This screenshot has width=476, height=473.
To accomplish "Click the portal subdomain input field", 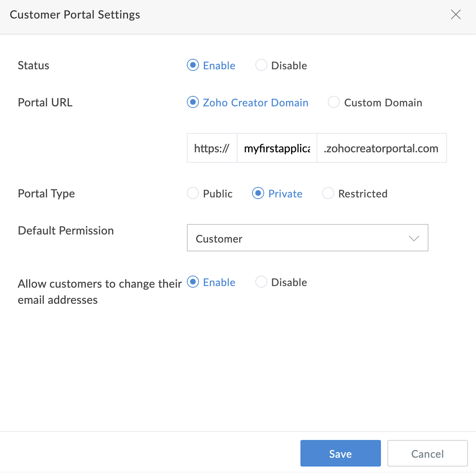I will click(x=277, y=148).
